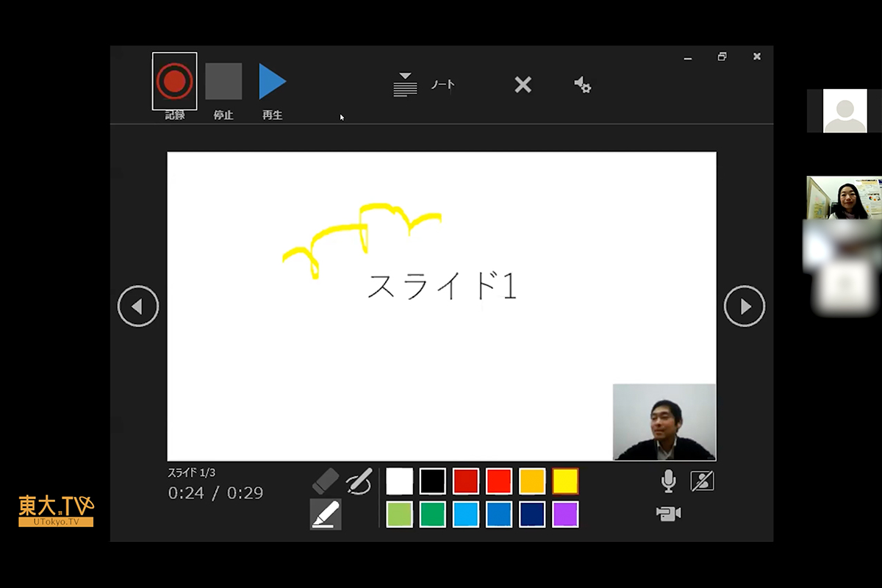Toggle the video camera icon

click(x=668, y=514)
